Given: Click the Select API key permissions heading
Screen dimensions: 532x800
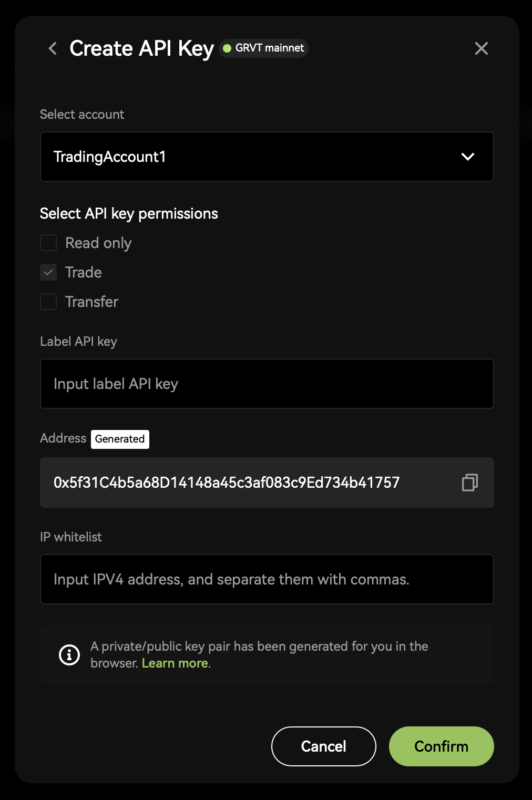Looking at the screenshot, I should [x=129, y=213].
